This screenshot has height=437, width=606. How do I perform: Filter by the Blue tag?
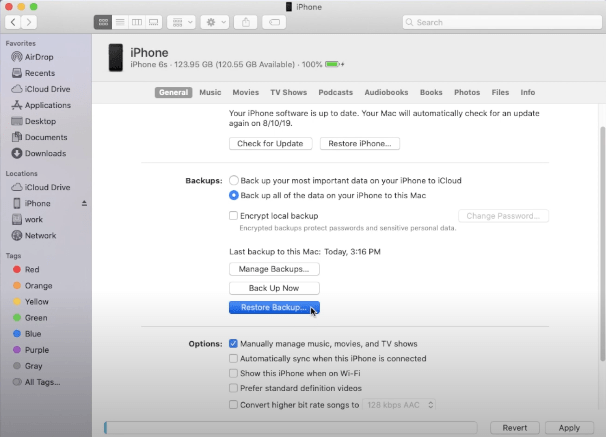pos(27,334)
